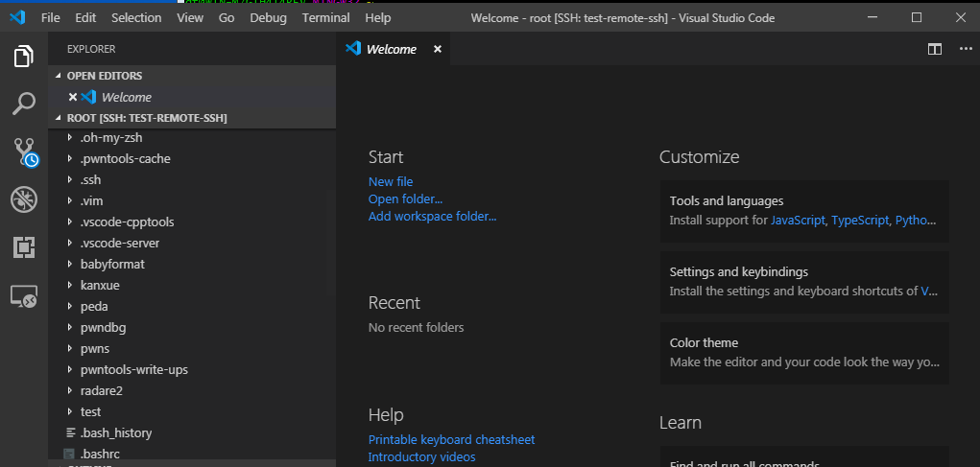Select Welcome entry in Open Editors
This screenshot has height=467, width=980.
coord(192,97)
